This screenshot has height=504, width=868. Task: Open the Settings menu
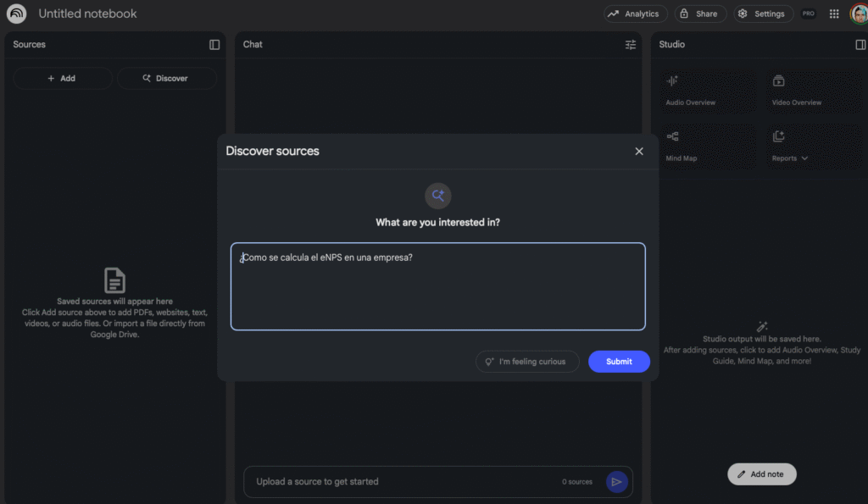(762, 14)
